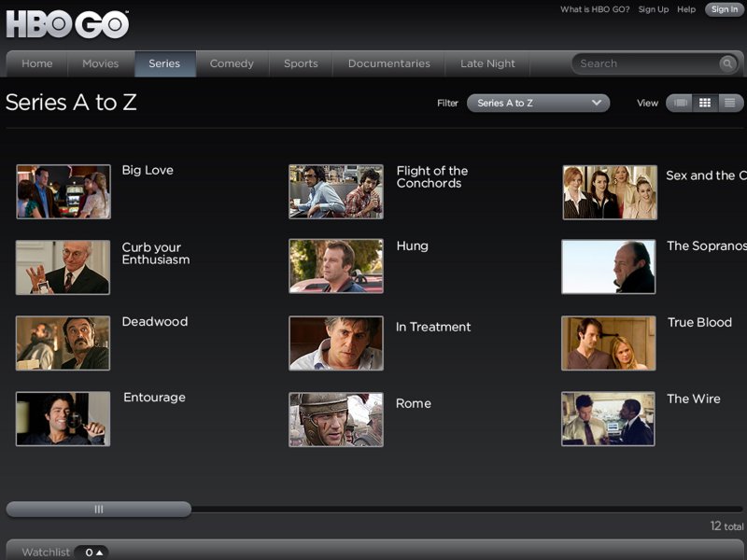Open the Documentaries tab
Viewport: 747px width, 560px height.
point(388,63)
